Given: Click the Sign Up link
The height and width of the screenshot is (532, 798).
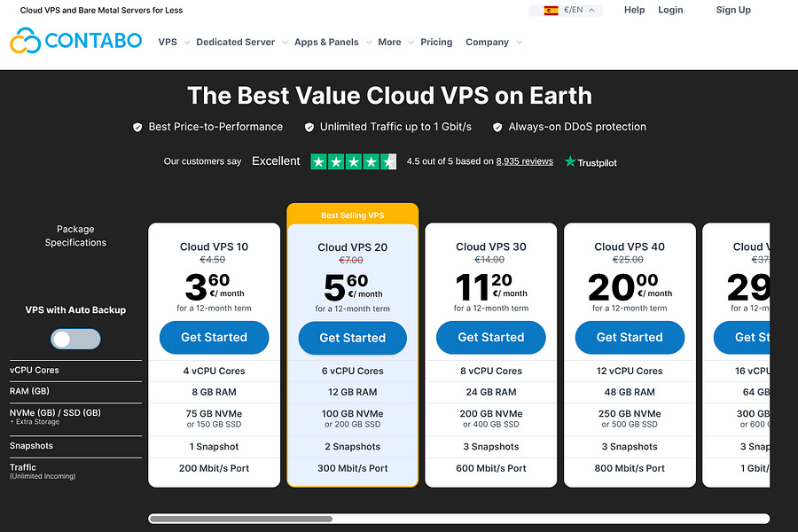Looking at the screenshot, I should pyautogui.click(x=733, y=10).
